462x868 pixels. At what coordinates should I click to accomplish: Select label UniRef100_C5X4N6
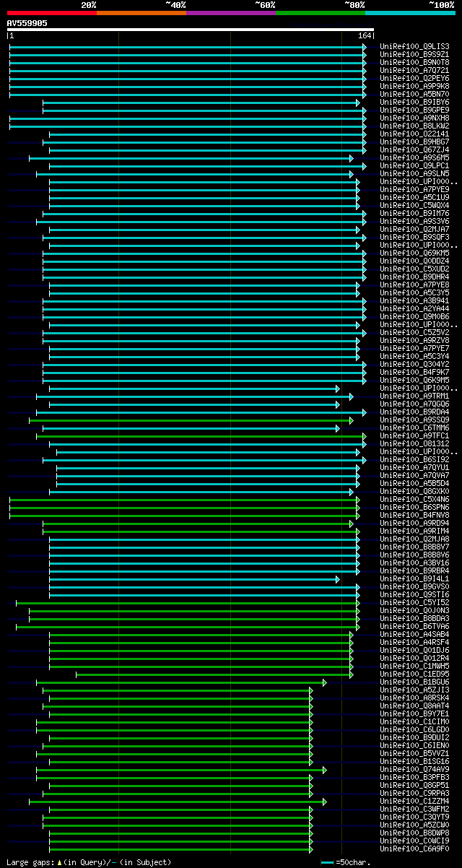click(415, 500)
